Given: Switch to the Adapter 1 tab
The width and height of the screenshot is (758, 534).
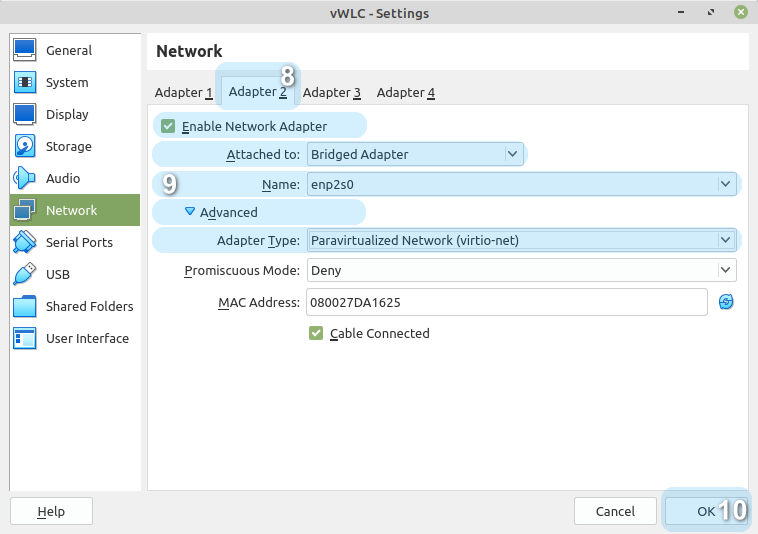Looking at the screenshot, I should 184,92.
